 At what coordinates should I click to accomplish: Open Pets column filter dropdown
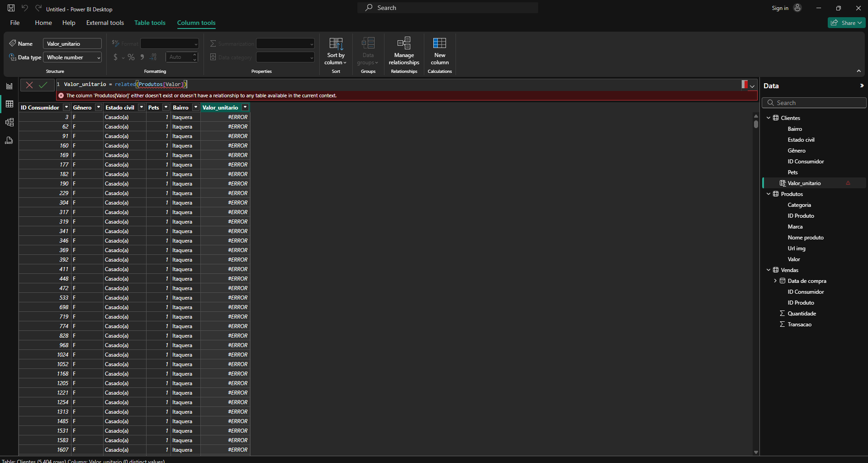[x=166, y=107]
